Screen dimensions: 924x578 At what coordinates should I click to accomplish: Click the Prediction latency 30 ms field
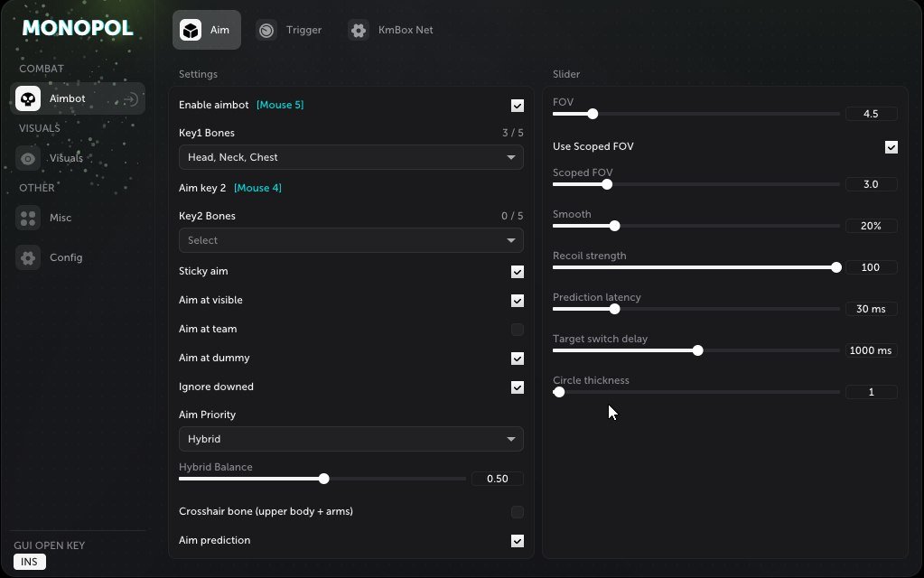[x=871, y=309]
